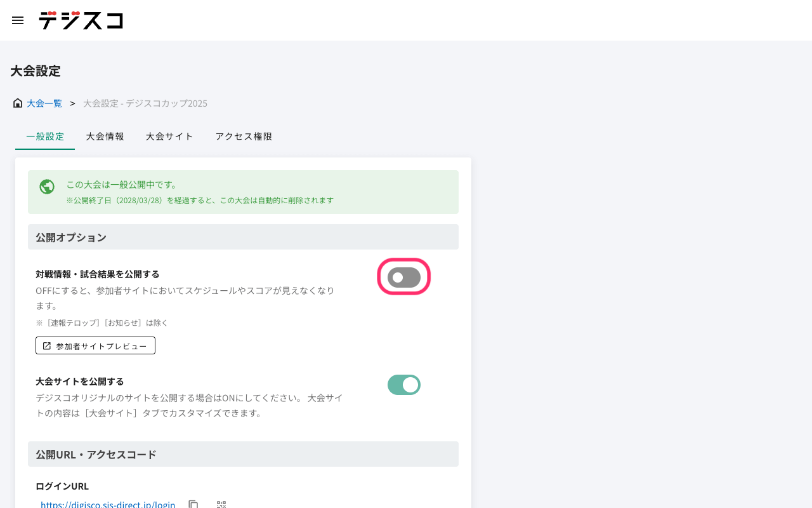Open the hamburger navigation menu
Viewport: 812px width, 508px height.
pos(18,20)
